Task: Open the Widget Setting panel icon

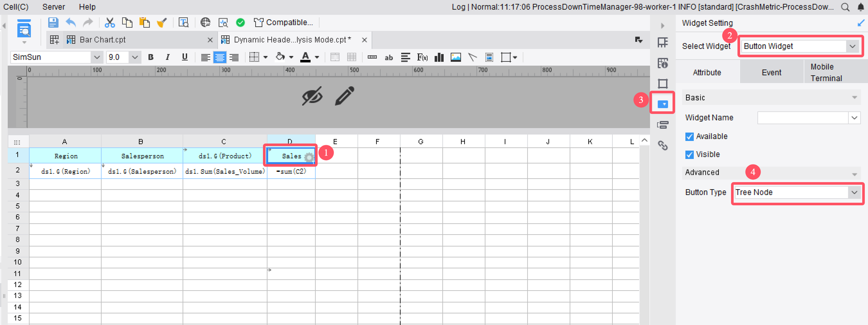Action: [x=663, y=104]
